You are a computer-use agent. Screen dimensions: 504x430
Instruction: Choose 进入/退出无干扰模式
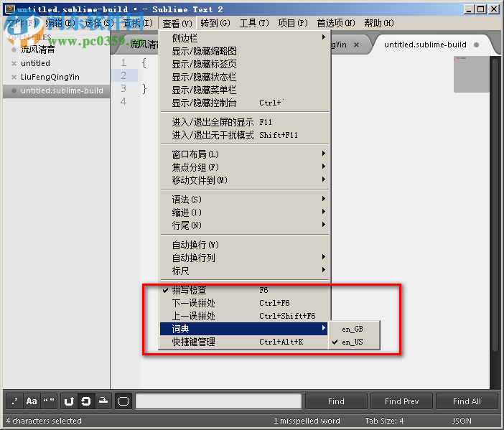[x=244, y=135]
